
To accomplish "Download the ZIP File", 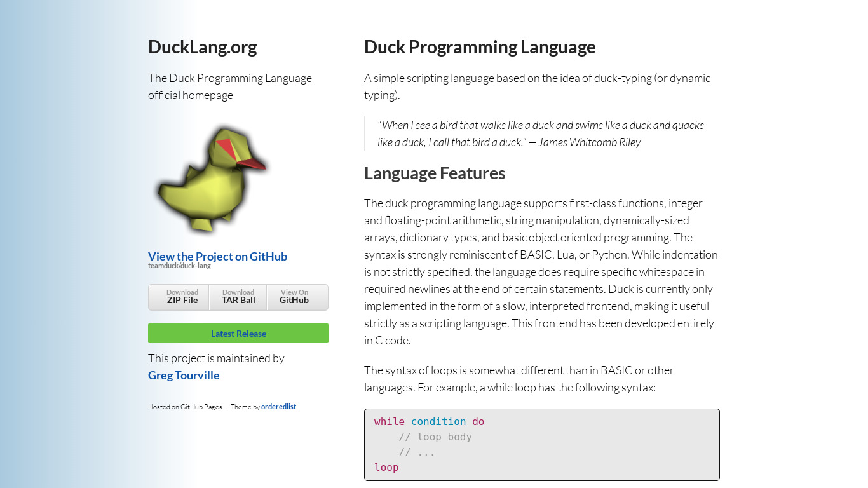I will click(x=179, y=297).
